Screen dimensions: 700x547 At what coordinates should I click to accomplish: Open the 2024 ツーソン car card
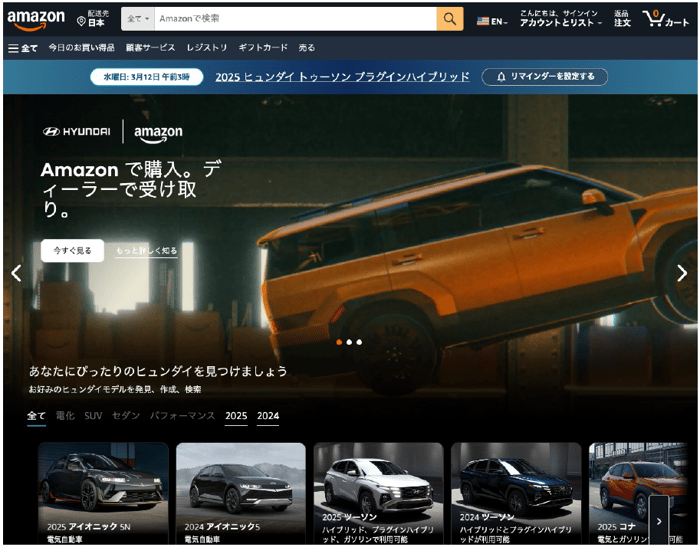click(x=516, y=493)
